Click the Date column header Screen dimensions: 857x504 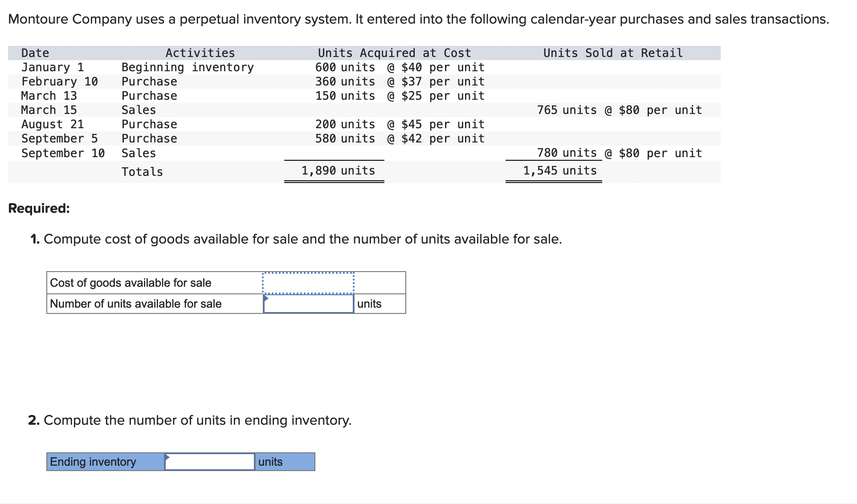[35, 53]
